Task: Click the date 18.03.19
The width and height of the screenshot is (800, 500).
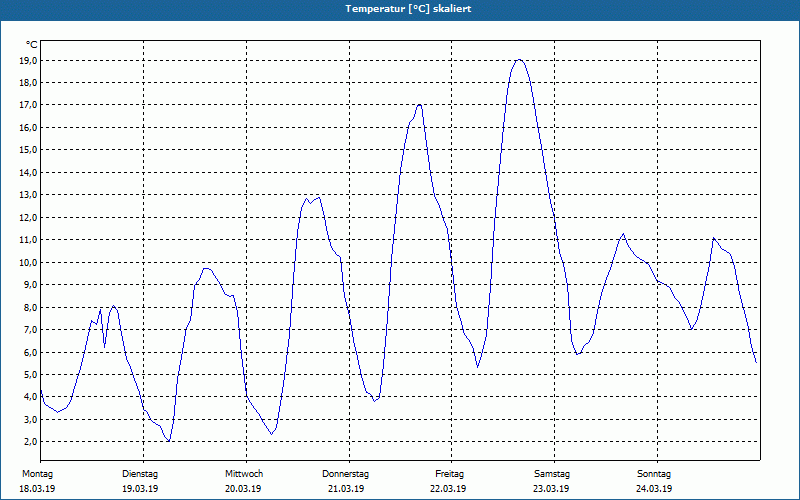Action: tap(37, 489)
